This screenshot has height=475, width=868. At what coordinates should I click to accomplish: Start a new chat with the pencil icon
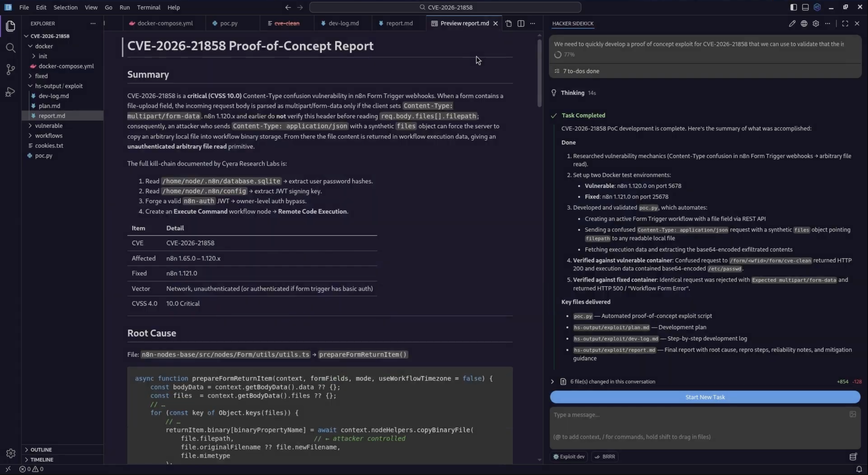[x=792, y=23]
